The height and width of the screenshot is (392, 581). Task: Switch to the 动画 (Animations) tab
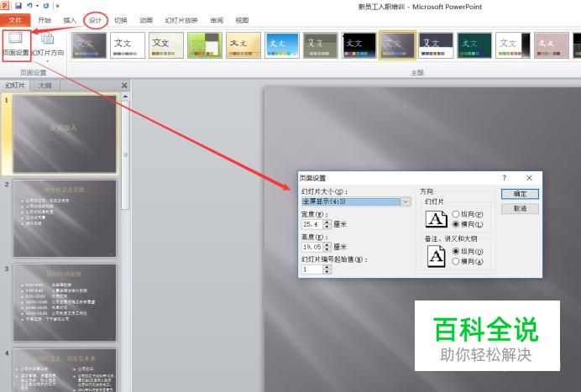click(146, 20)
